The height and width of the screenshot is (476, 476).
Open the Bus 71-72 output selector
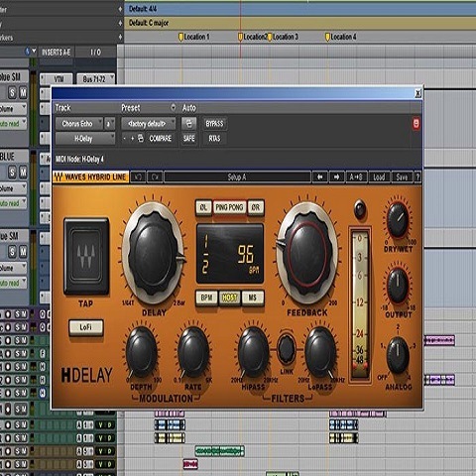pos(96,79)
